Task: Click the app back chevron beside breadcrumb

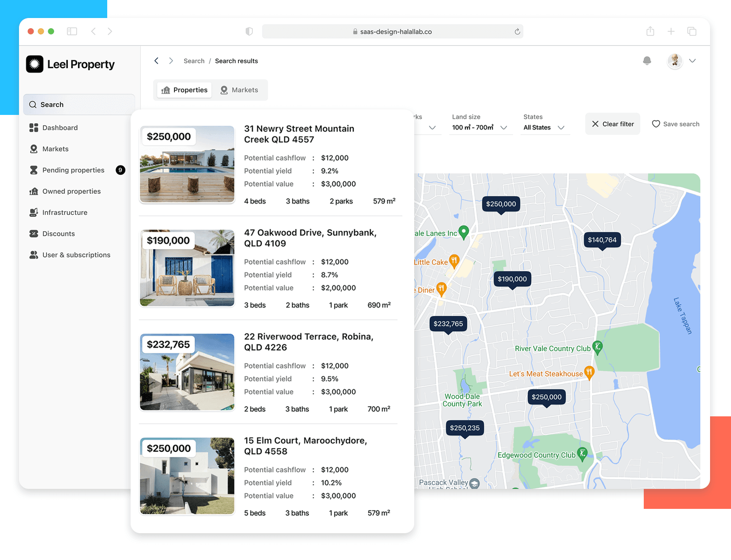Action: click(156, 61)
